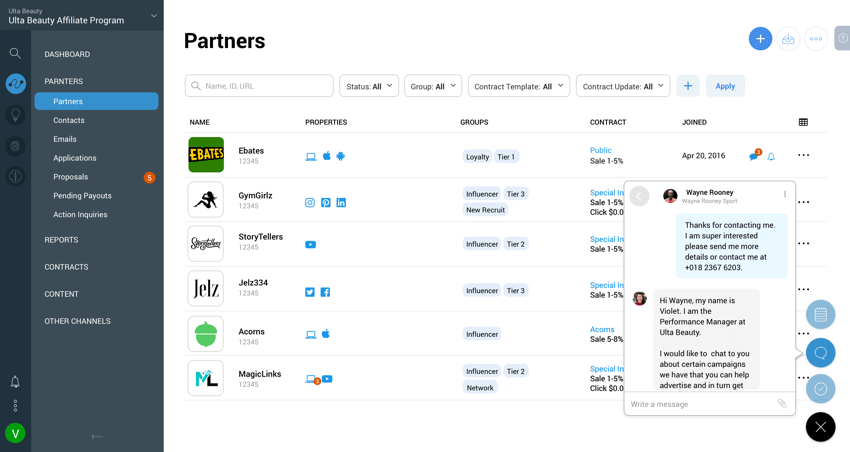Expand the Status filter dropdown
The image size is (850, 452).
369,86
